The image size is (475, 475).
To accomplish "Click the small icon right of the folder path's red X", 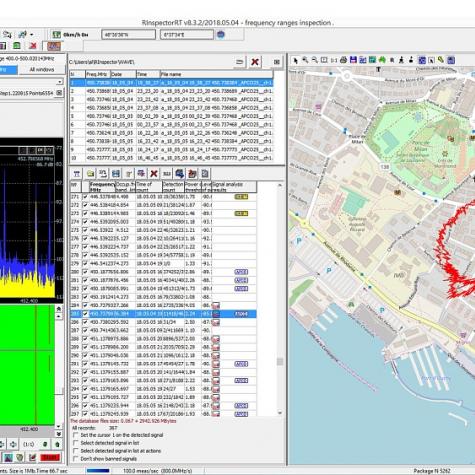I will click(x=277, y=62).
